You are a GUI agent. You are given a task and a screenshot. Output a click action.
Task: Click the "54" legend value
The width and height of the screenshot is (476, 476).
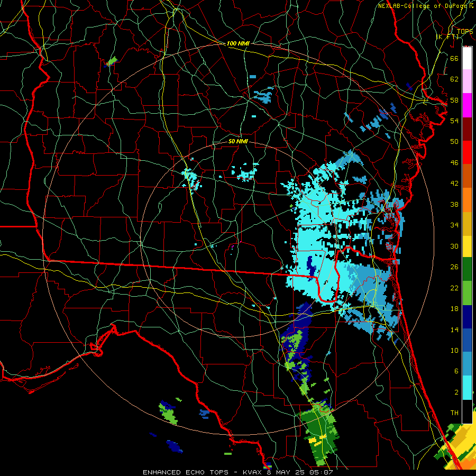pos(454,121)
